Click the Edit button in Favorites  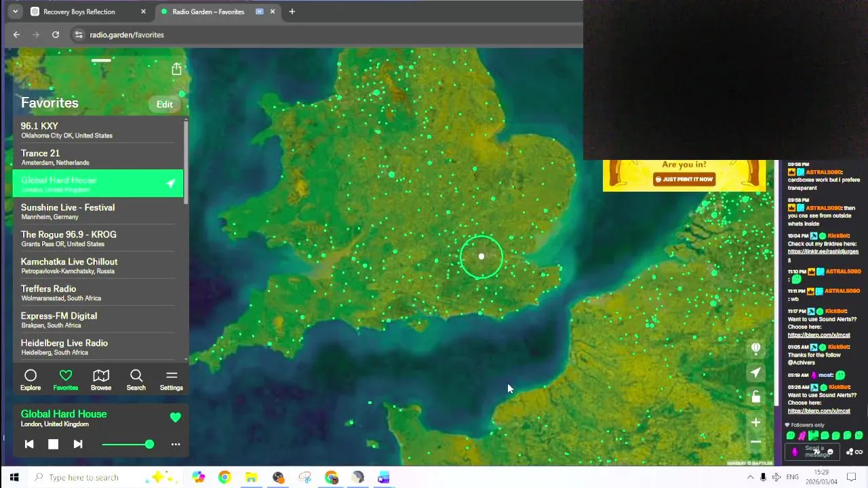(x=165, y=104)
